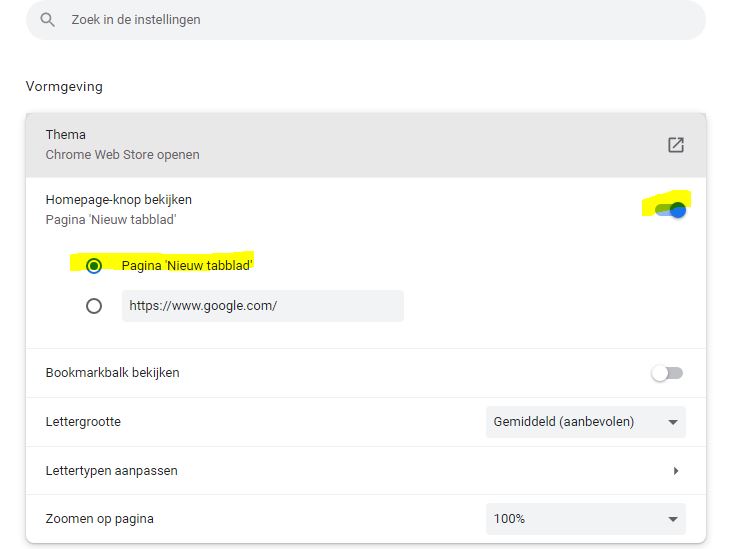
Task: Select the Pagina 'Nieuw tabblad' radio button
Action: click(94, 266)
